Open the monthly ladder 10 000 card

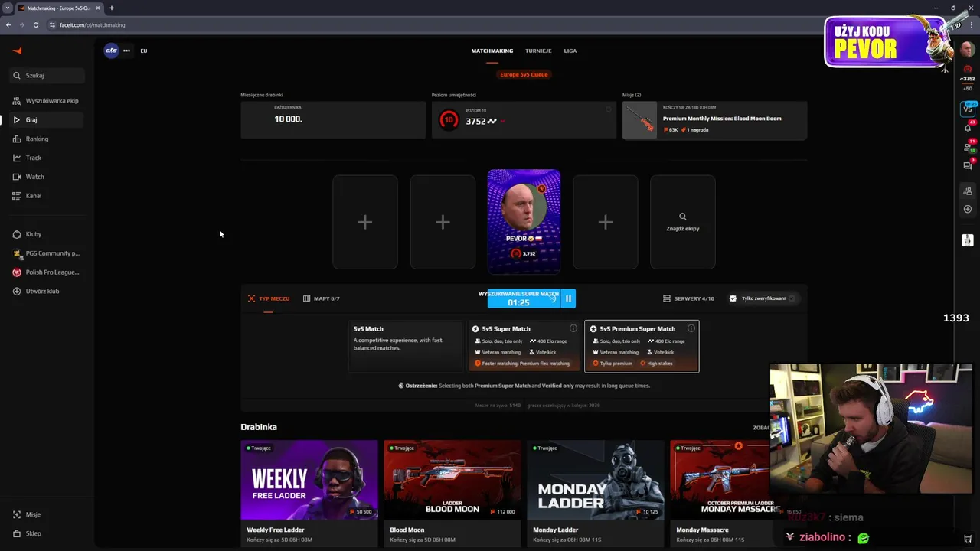(333, 119)
